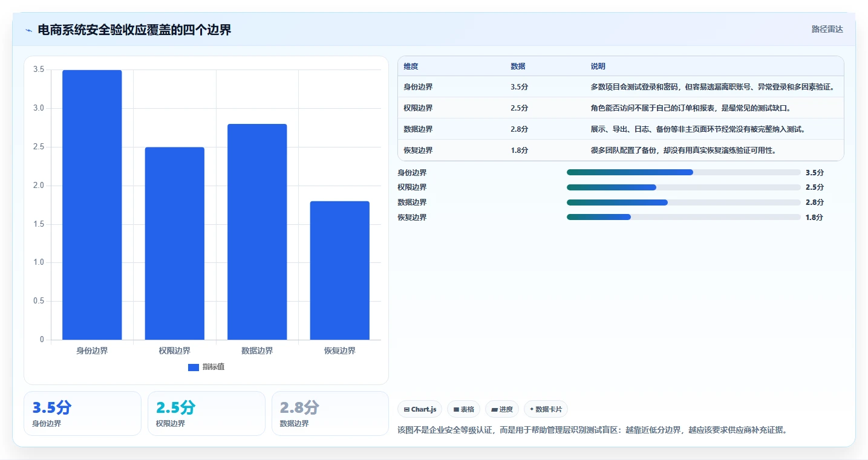Click the 身份边界 label in progress list
This screenshot has height=460, width=868.
click(412, 172)
